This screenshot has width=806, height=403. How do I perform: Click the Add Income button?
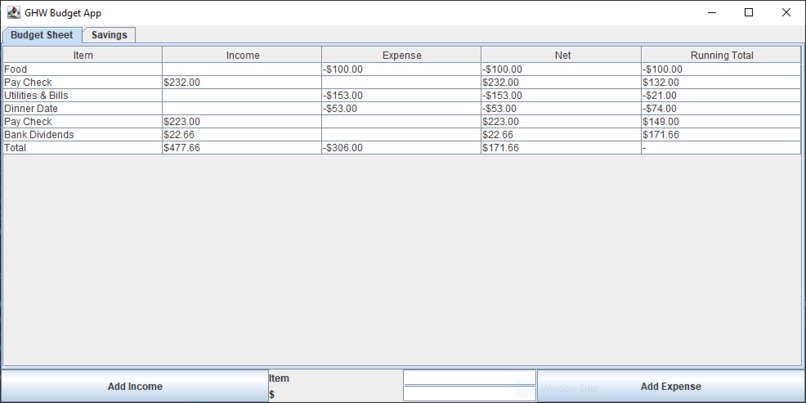(x=135, y=387)
